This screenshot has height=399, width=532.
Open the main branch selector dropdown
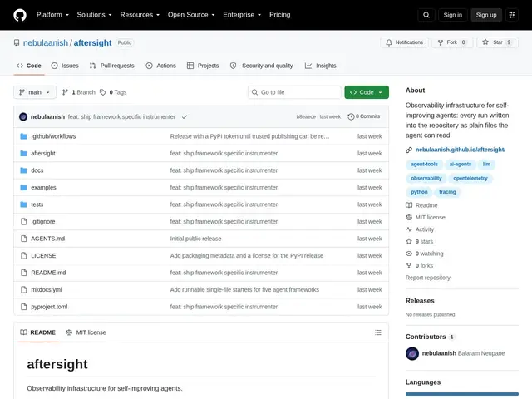click(35, 92)
